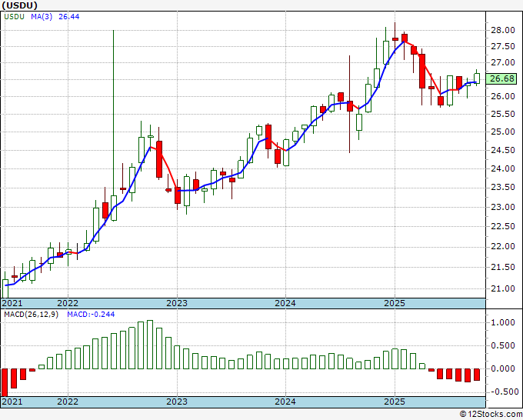The height and width of the screenshot is (420, 523).
Task: Click the rightmost green candlestick
Action: tap(476, 78)
